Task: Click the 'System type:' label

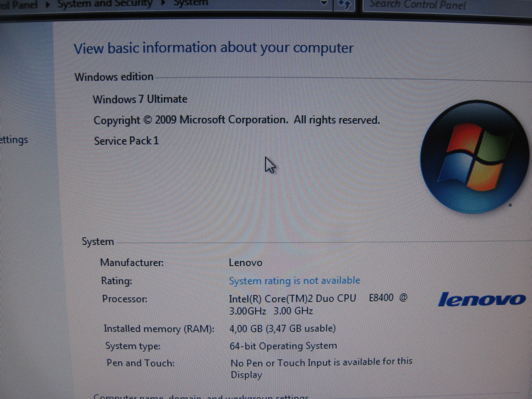Action: (133, 346)
